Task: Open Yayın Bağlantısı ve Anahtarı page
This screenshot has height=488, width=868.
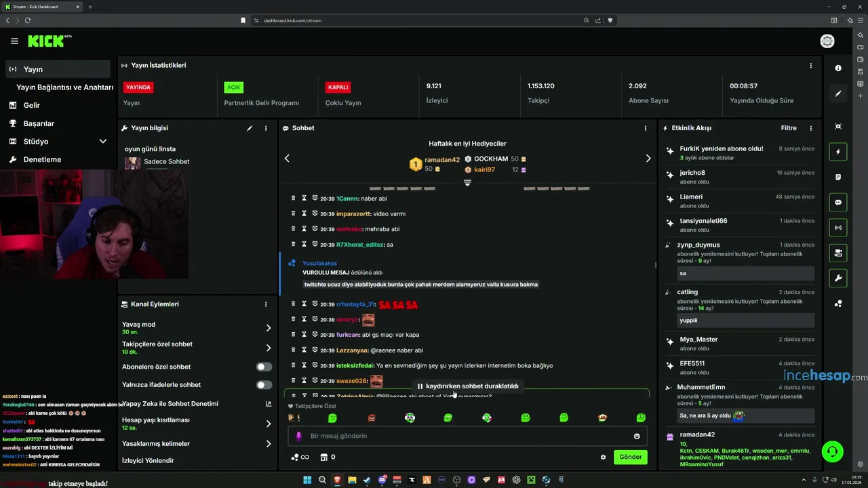Action: pos(64,87)
